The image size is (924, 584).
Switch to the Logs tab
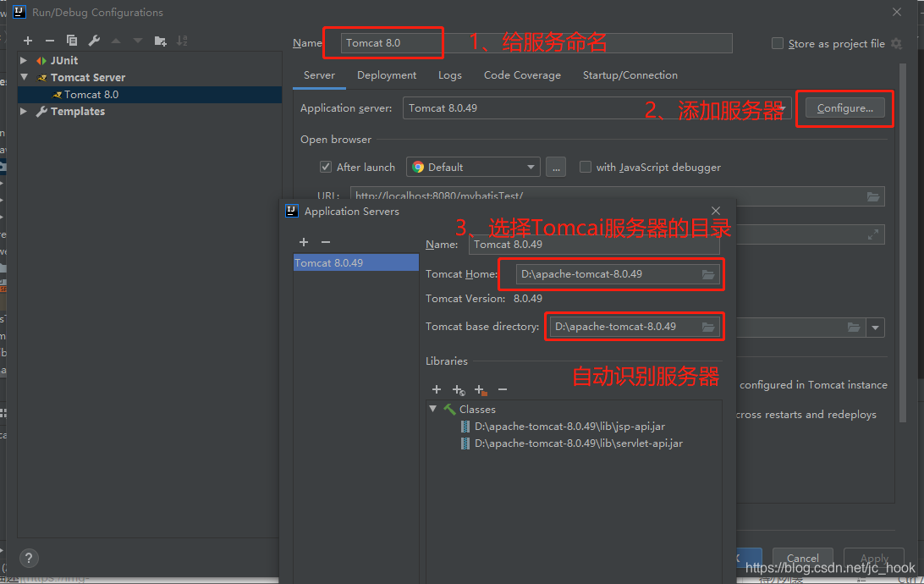click(x=449, y=75)
